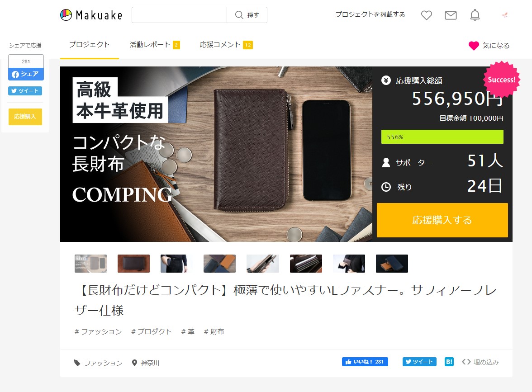Open the #財布 hashtag link
Image resolution: width=532 pixels, height=392 pixels.
(x=214, y=332)
